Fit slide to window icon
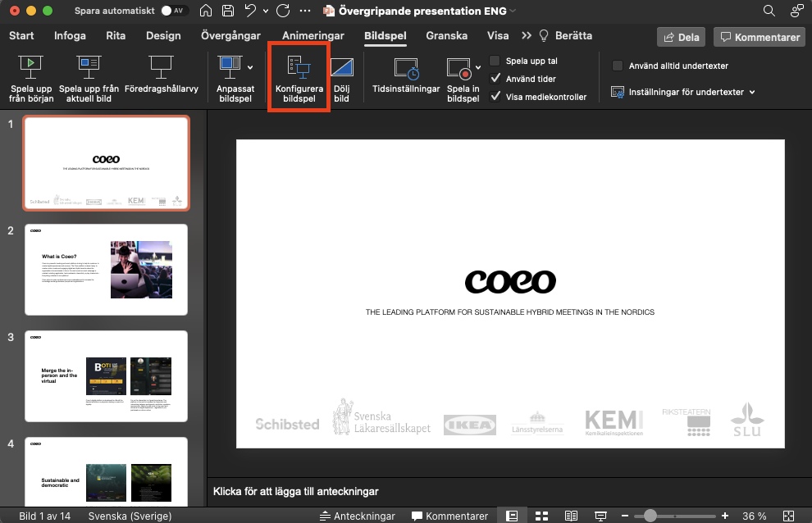 [789, 516]
